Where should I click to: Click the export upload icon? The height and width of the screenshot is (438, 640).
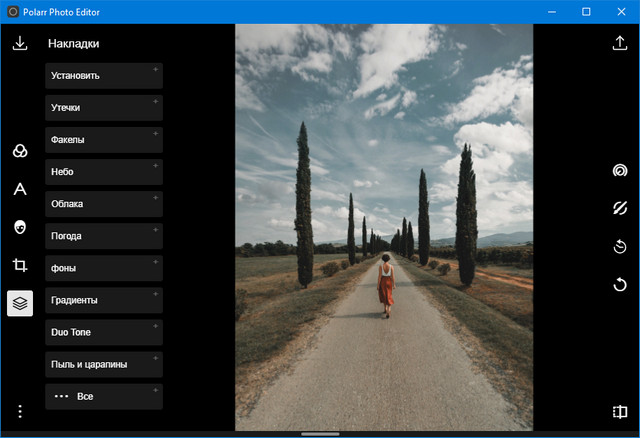620,43
